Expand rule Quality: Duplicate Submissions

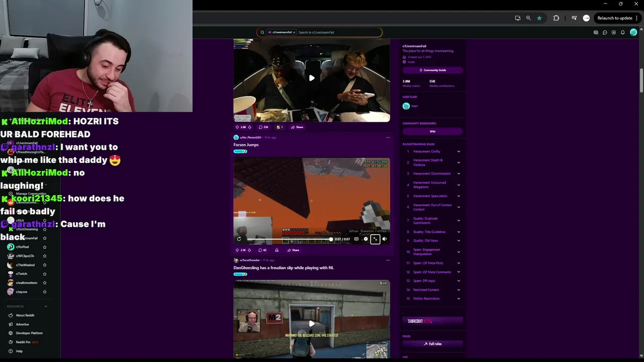458,220
